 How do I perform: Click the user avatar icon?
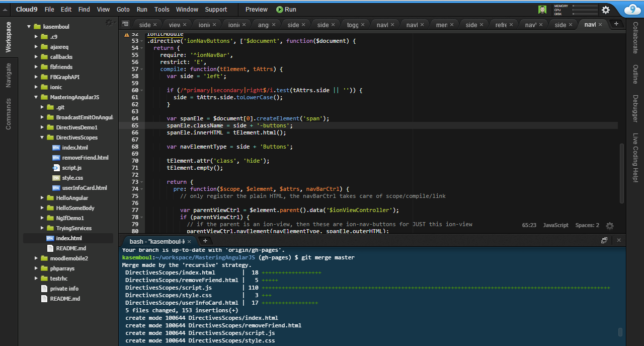[542, 10]
